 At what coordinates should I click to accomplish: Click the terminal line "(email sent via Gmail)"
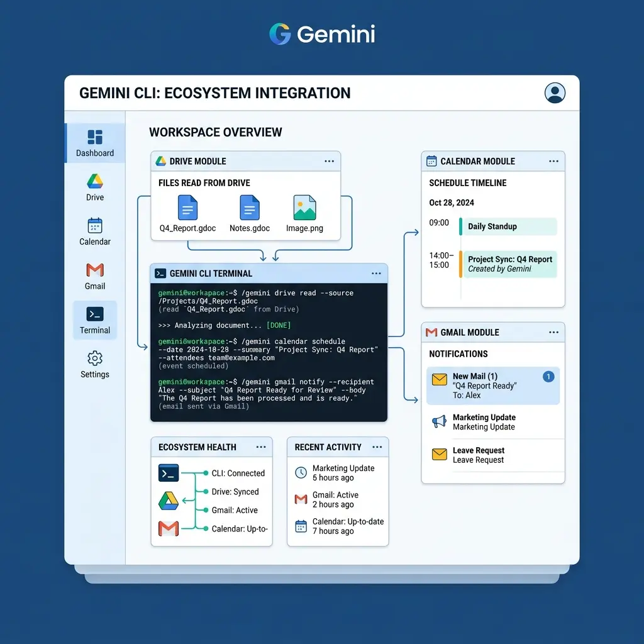coord(204,406)
